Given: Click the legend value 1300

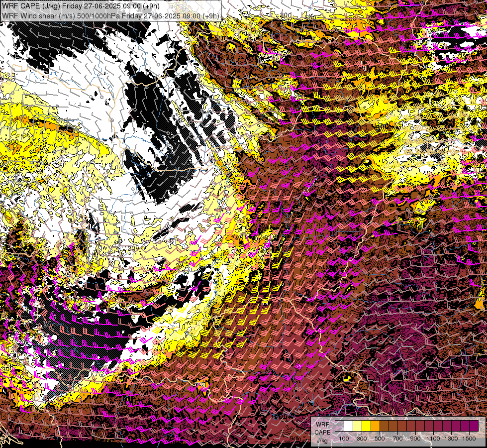Looking at the screenshot, I should [451, 439].
